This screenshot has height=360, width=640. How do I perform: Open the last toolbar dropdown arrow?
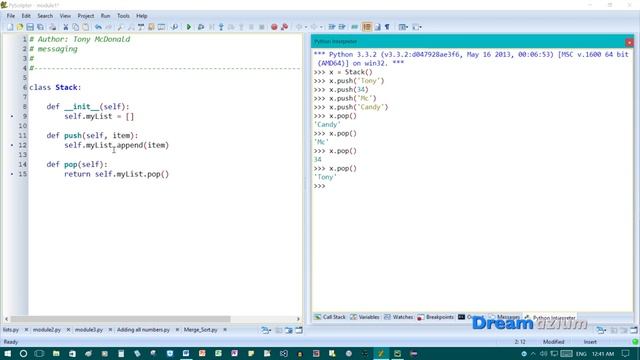(x=421, y=27)
